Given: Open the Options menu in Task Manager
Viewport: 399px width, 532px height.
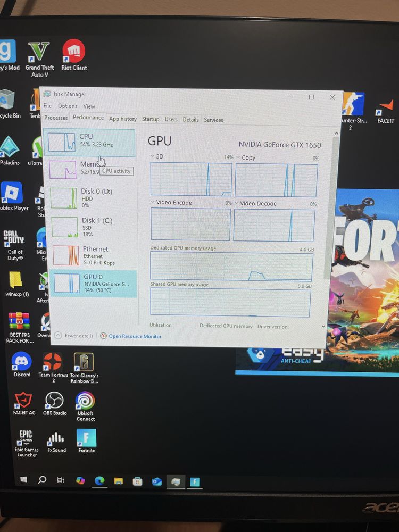Looking at the screenshot, I should point(68,106).
